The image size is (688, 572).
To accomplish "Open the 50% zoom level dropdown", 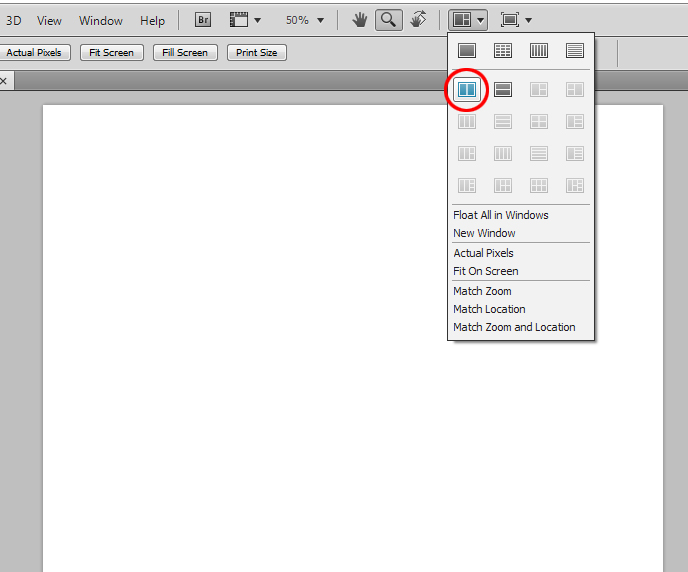I will point(305,20).
